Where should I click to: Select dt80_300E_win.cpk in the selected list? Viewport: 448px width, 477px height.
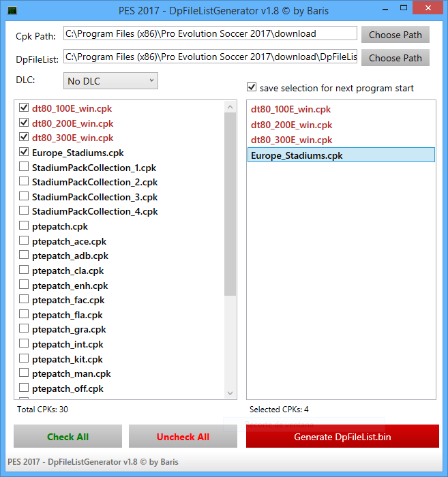[x=341, y=140]
